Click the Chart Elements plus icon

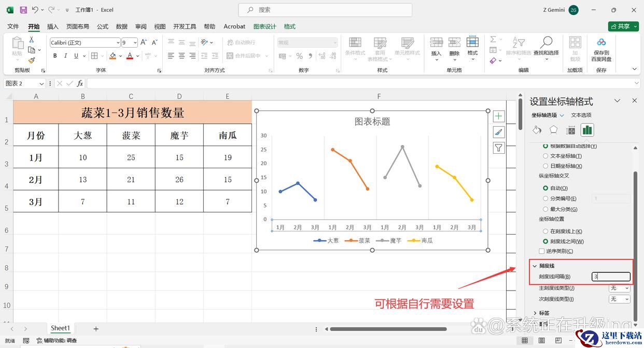click(x=498, y=116)
